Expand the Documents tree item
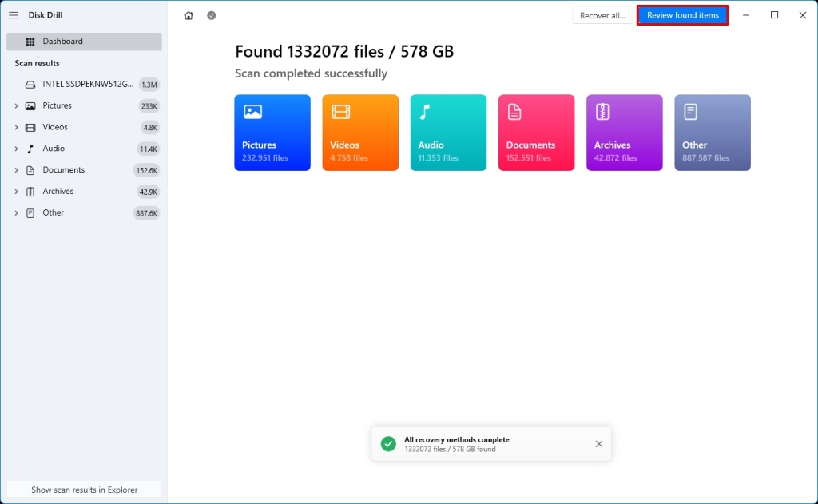The width and height of the screenshot is (818, 504). tap(16, 169)
